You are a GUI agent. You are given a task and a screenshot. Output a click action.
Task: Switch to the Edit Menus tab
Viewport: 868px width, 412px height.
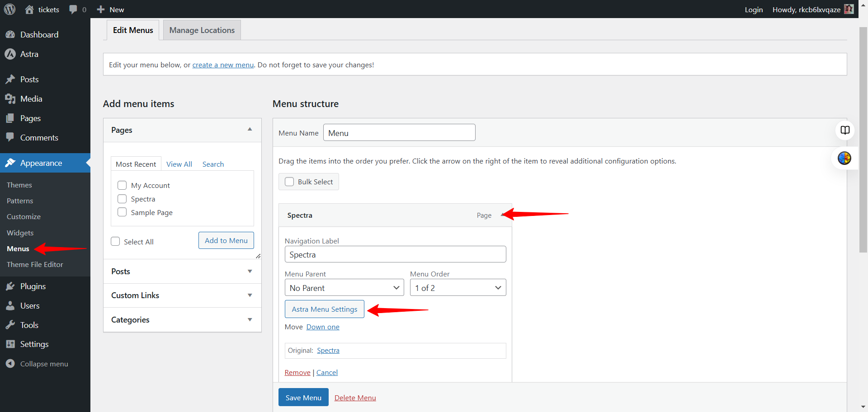click(133, 30)
